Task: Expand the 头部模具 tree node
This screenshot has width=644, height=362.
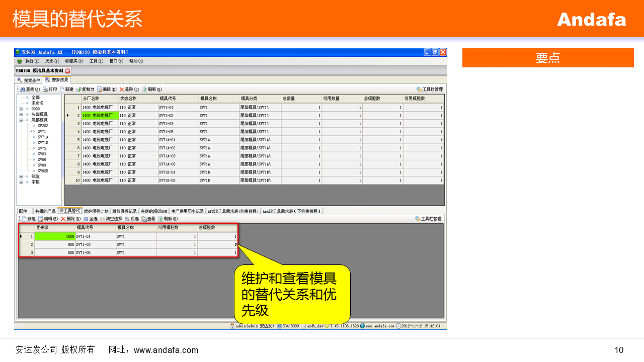Action: (21, 114)
